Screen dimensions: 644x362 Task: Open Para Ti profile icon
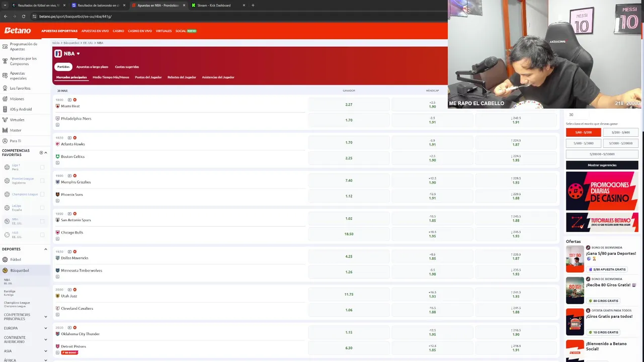click(5, 141)
